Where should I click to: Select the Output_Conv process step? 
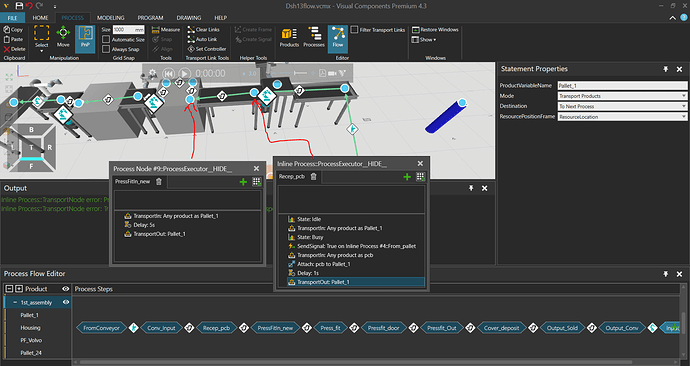[622, 328]
